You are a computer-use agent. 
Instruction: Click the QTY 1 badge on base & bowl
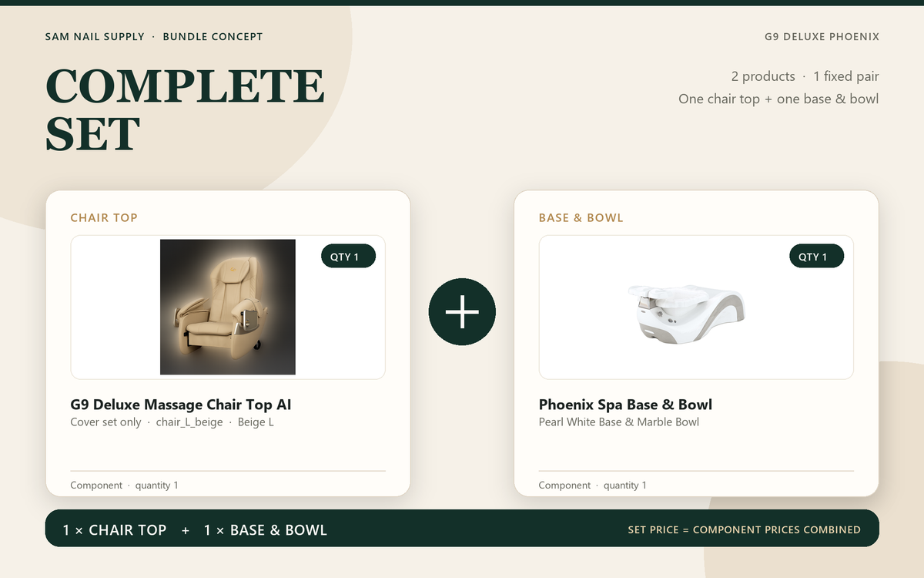816,257
